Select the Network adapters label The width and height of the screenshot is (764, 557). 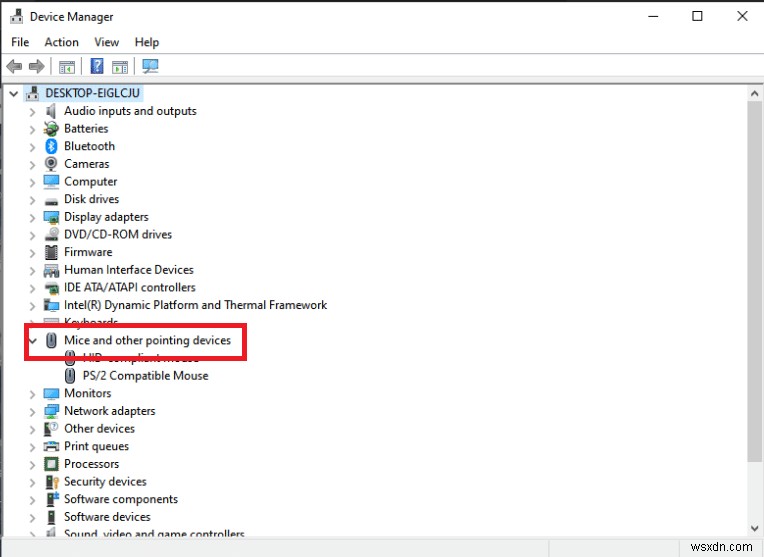pos(110,411)
